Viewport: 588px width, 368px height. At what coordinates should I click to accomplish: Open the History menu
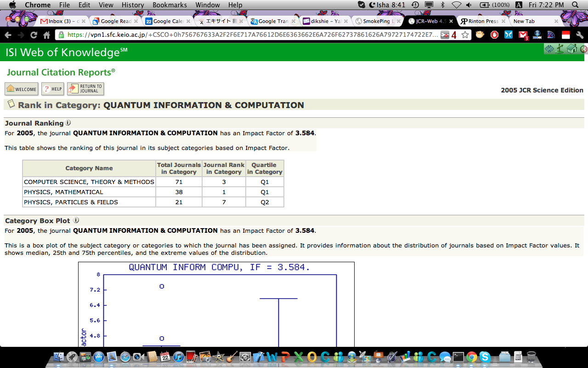click(x=133, y=5)
